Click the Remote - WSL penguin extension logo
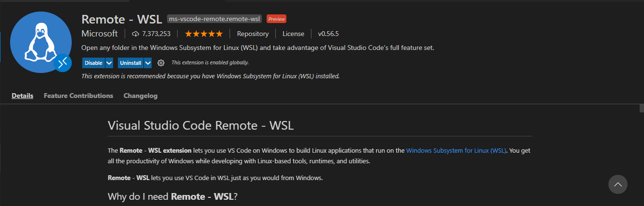 tap(40, 42)
